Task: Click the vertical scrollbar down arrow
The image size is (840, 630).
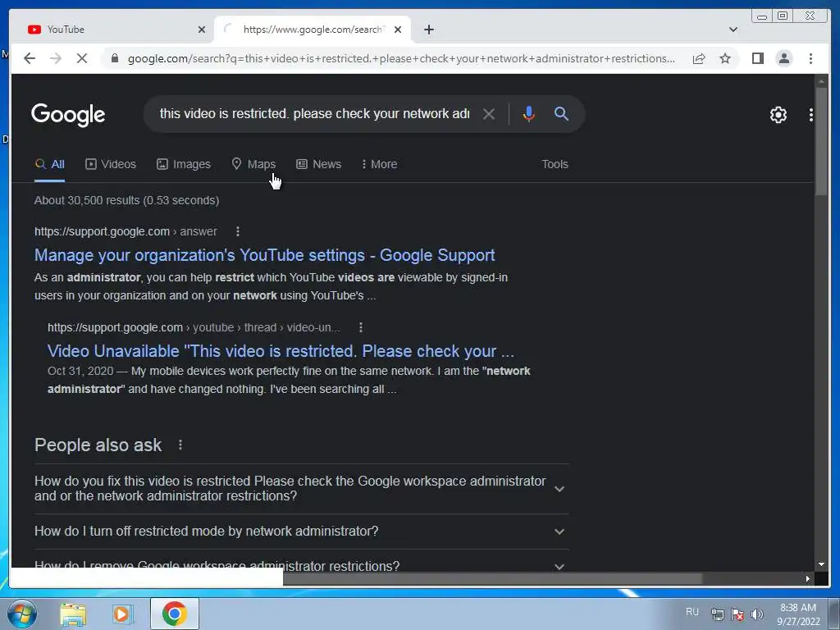Action: (820, 564)
